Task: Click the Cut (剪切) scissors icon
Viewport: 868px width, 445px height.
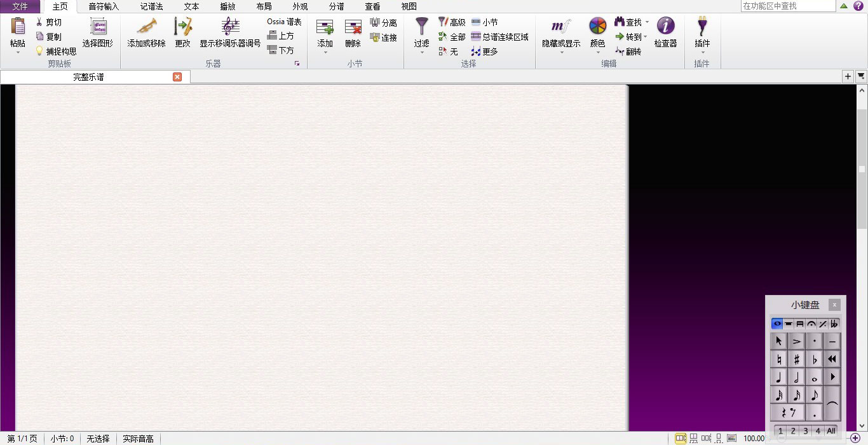Action: click(39, 22)
